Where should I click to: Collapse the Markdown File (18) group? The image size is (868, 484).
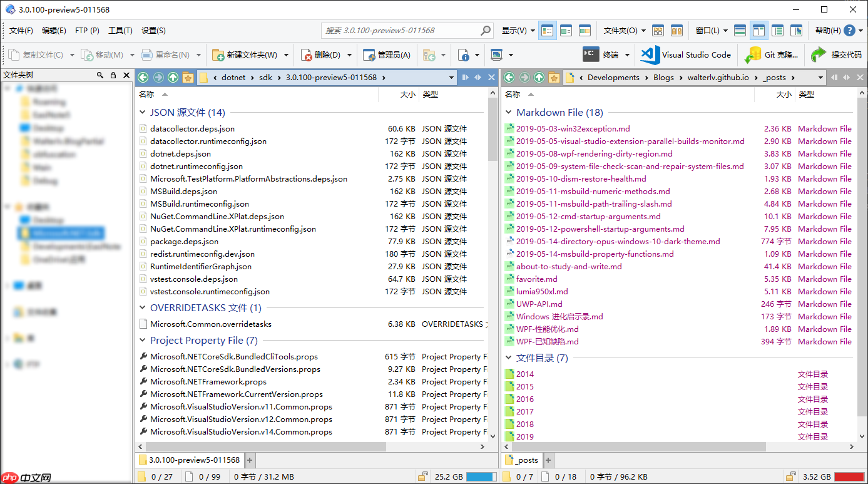tap(509, 112)
